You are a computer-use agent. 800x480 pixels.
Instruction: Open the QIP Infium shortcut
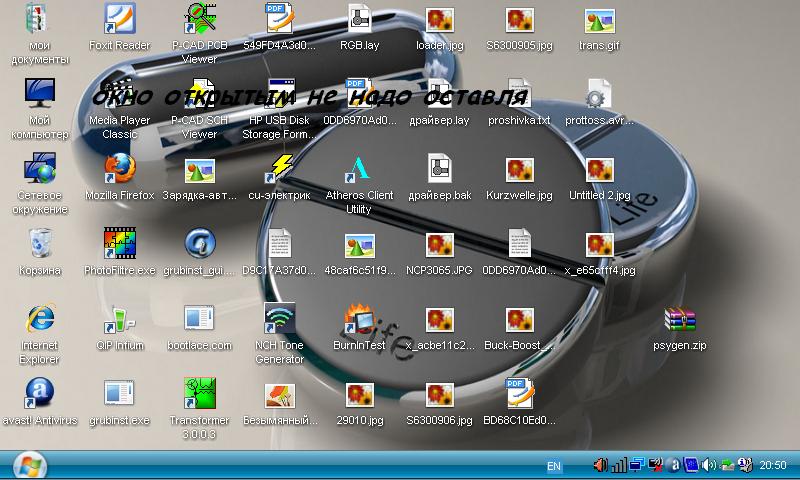point(120,320)
